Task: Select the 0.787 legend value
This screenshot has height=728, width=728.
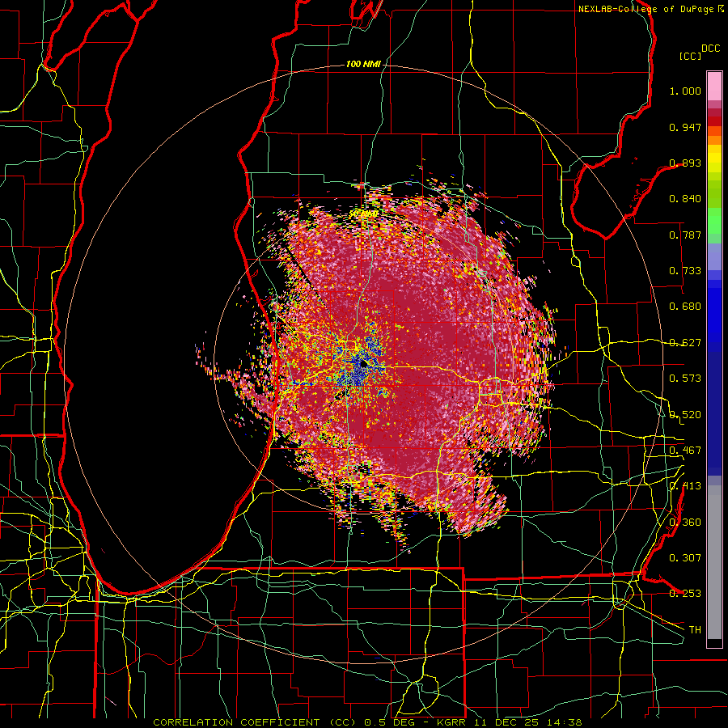Action: tap(685, 235)
